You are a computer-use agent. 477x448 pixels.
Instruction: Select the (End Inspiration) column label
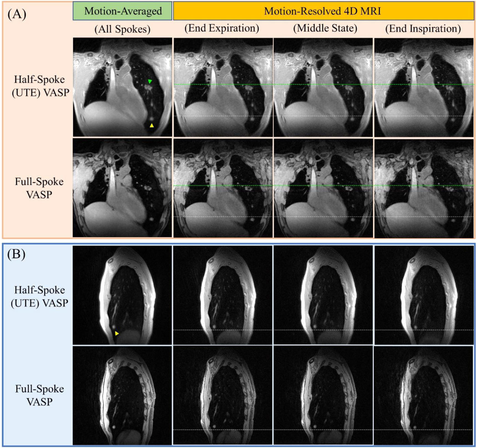coord(423,29)
